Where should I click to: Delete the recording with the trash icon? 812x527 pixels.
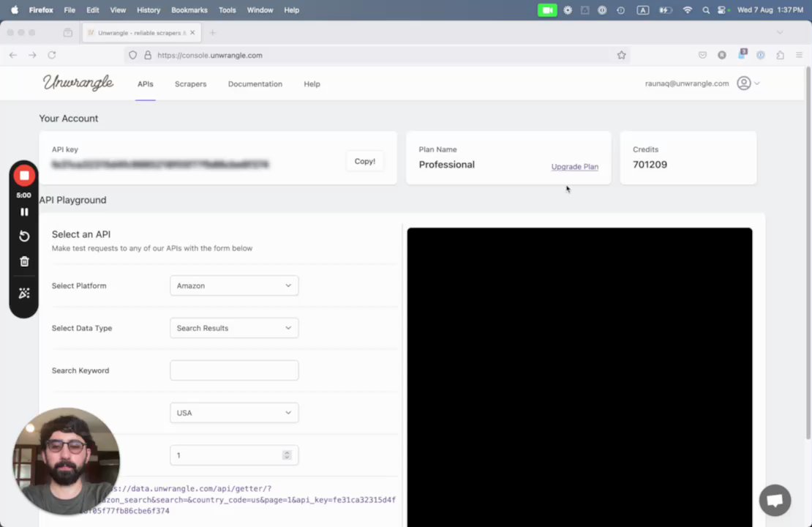[24, 261]
